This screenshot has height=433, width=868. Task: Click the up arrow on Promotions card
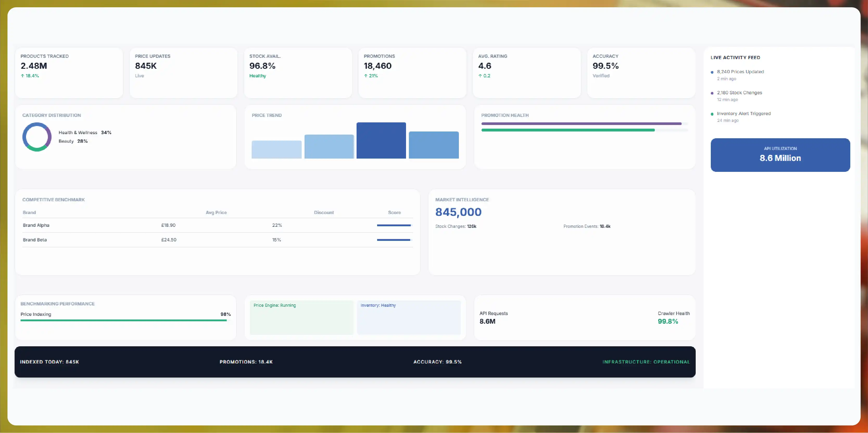pos(366,76)
